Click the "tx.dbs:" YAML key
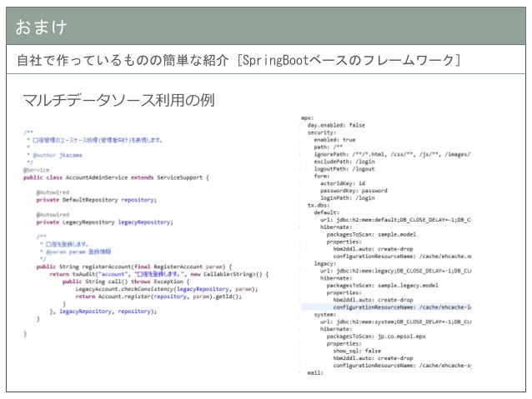 [x=319, y=206]
